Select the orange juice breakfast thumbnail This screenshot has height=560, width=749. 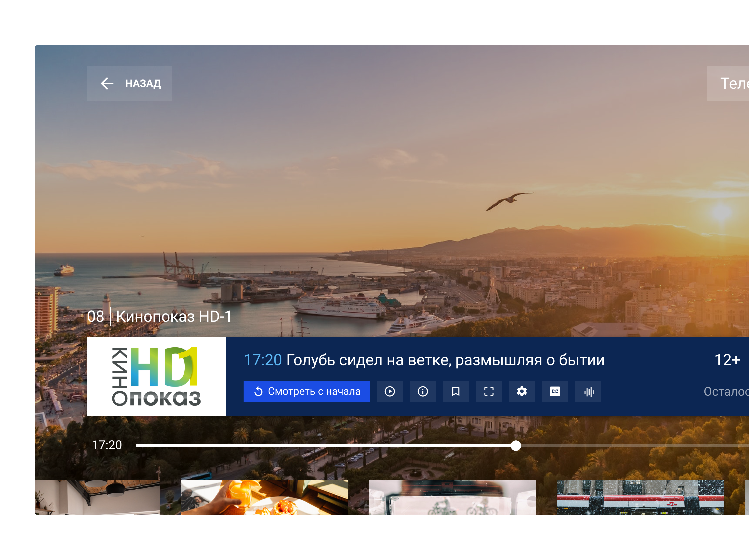click(x=264, y=497)
